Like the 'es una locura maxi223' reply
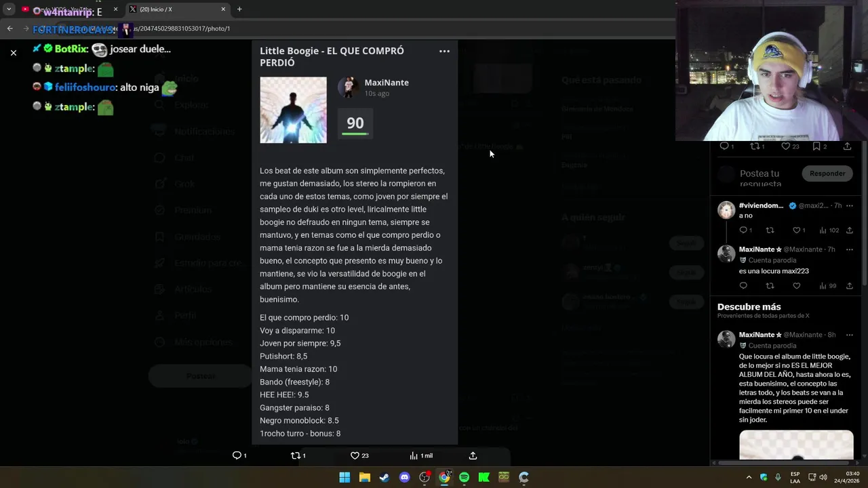The height and width of the screenshot is (488, 868). [x=796, y=286]
